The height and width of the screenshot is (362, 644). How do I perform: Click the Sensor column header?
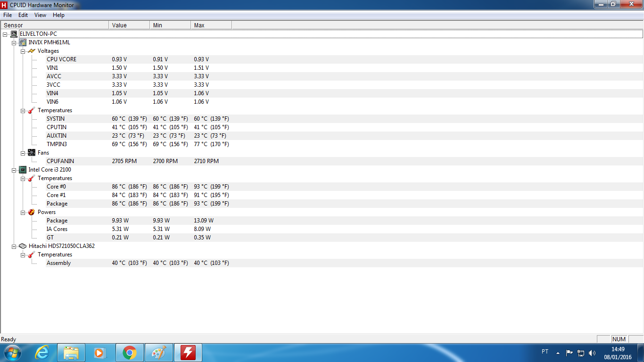click(55, 25)
